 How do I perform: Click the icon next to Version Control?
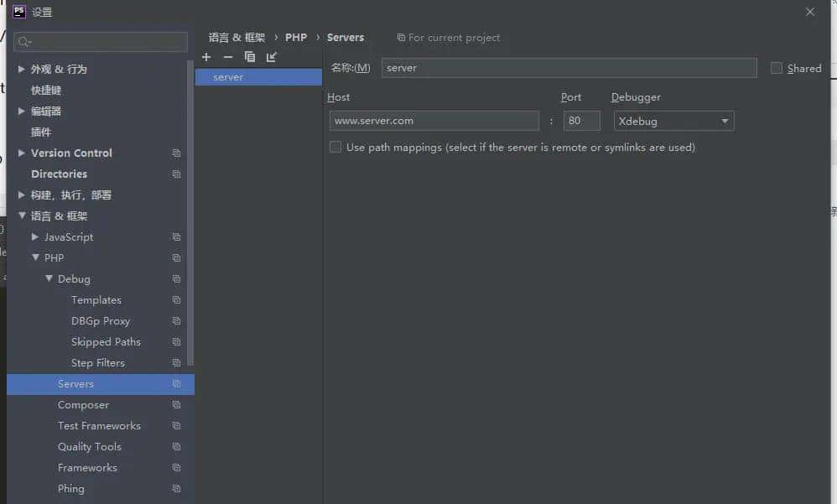point(176,153)
